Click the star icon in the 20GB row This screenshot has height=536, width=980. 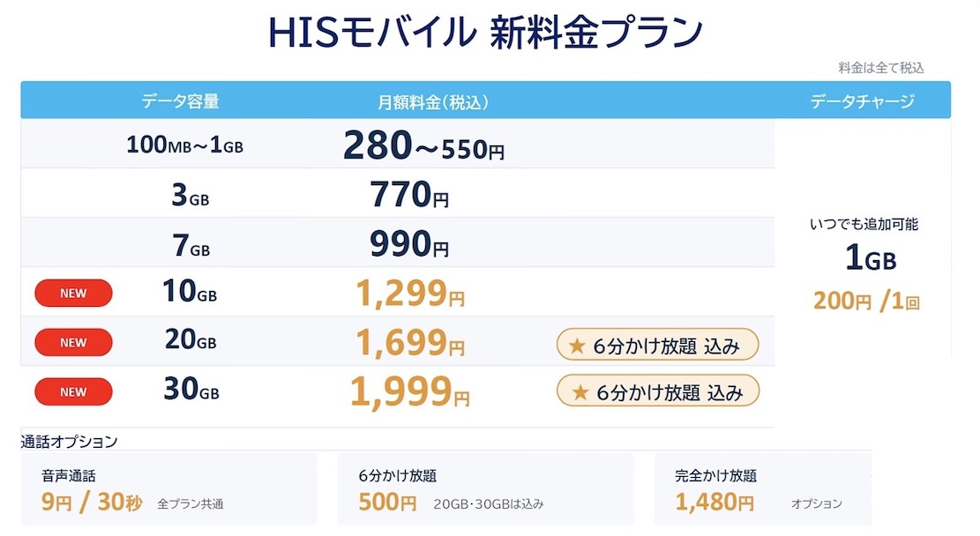[577, 346]
